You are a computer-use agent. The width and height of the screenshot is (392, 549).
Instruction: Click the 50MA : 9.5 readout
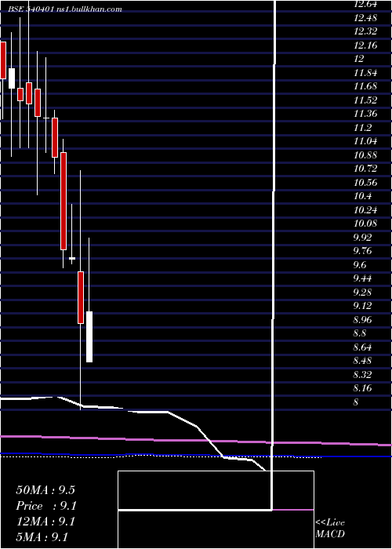click(45, 490)
